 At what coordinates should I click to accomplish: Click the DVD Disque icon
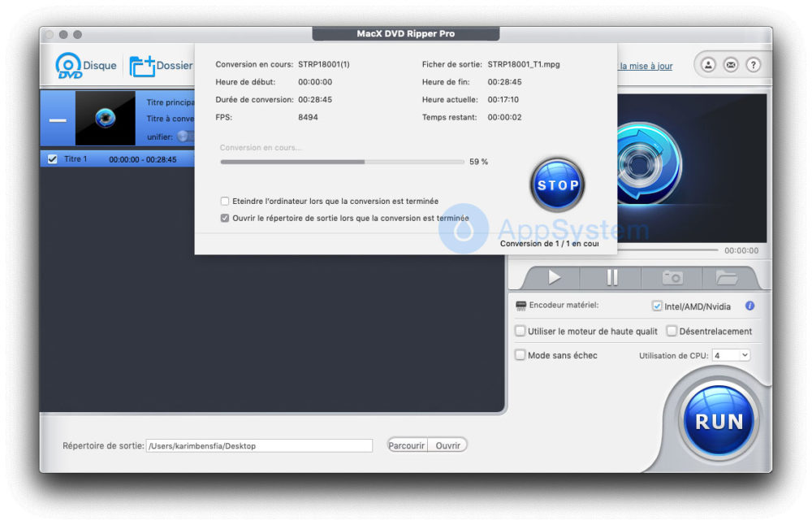click(69, 66)
